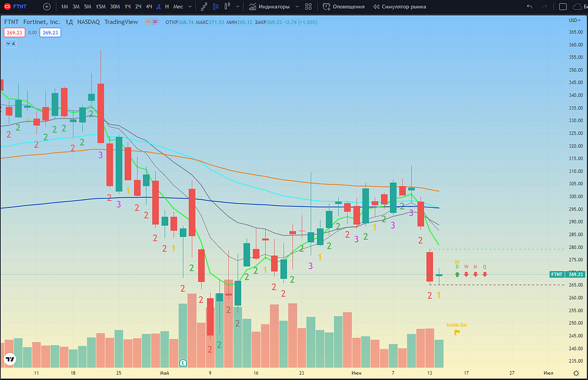Click the МАКС 271.53 high value
This screenshot has height=380, width=588.
[216, 22]
